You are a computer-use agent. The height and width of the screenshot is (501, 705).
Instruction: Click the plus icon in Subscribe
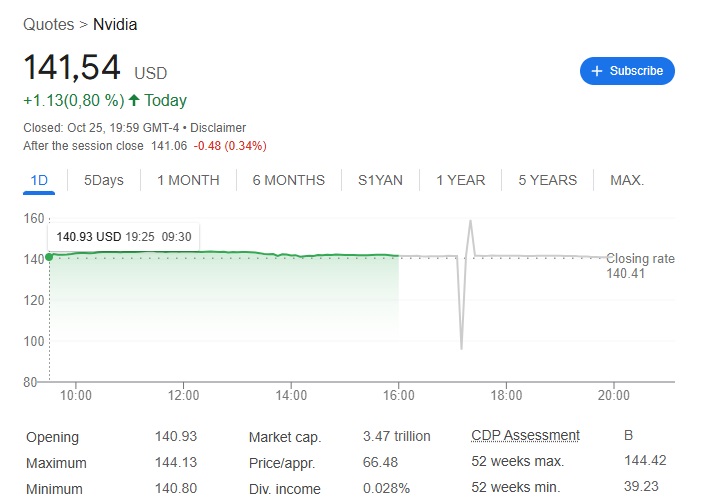tap(597, 71)
